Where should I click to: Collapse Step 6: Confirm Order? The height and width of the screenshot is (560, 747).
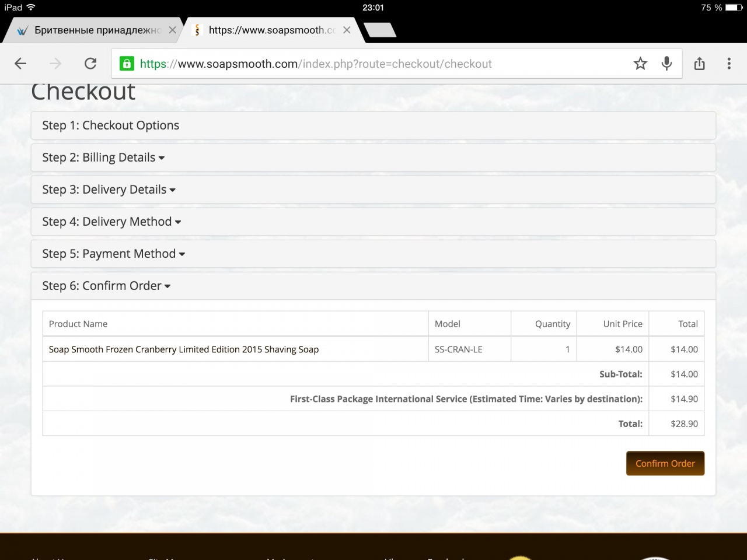pos(106,286)
